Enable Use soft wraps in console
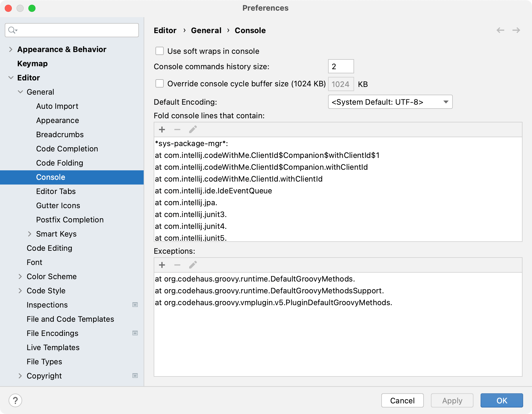Viewport: 532px width, 414px height. click(x=160, y=51)
